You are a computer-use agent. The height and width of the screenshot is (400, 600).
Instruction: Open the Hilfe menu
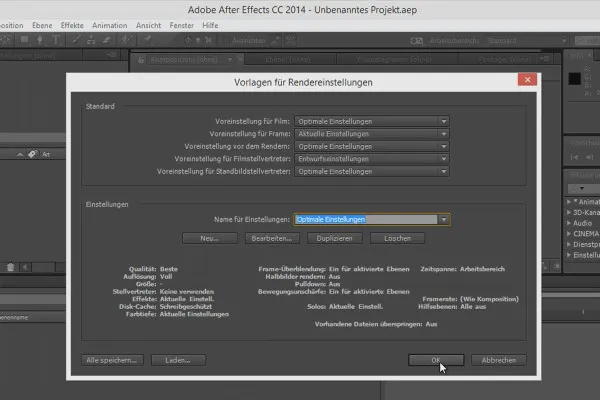coord(210,25)
